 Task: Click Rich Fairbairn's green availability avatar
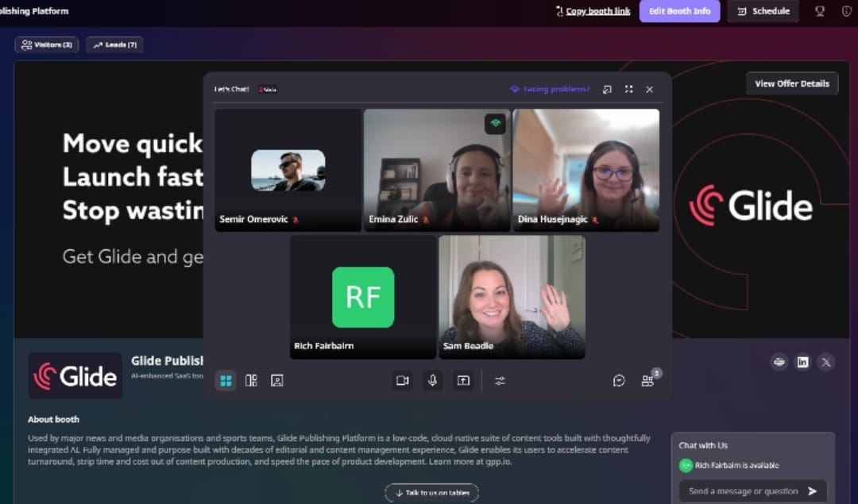(x=686, y=465)
